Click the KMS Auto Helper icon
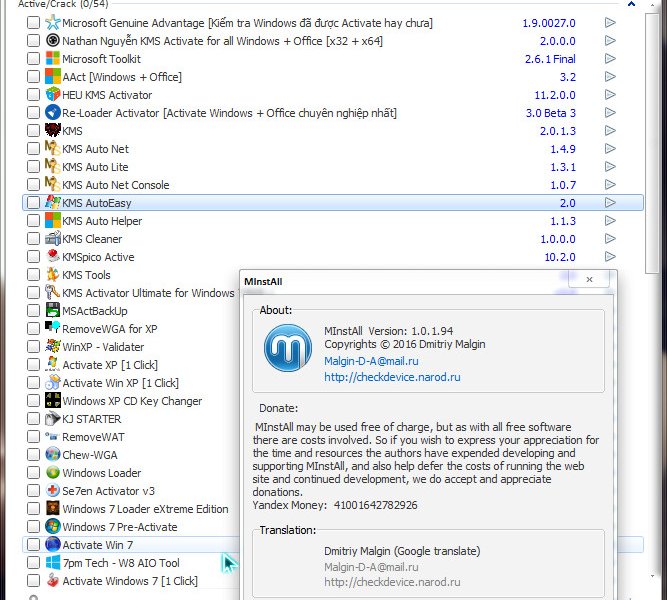This screenshot has height=600, width=667. 53,220
